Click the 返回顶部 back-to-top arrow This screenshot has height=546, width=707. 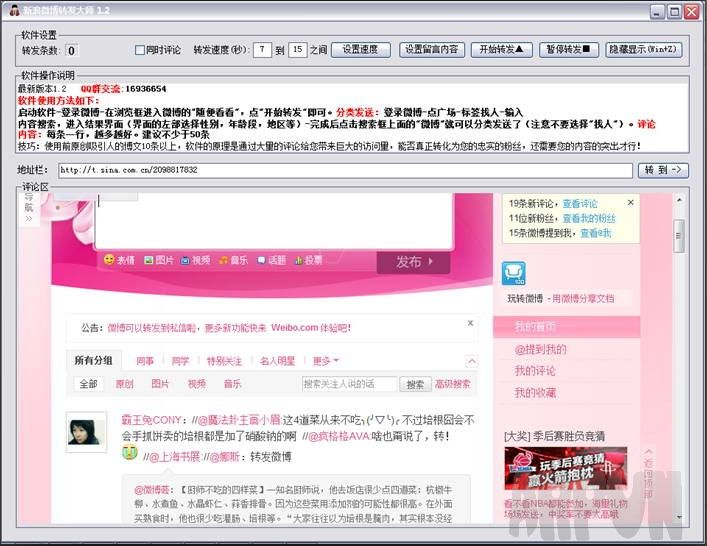[x=648, y=473]
